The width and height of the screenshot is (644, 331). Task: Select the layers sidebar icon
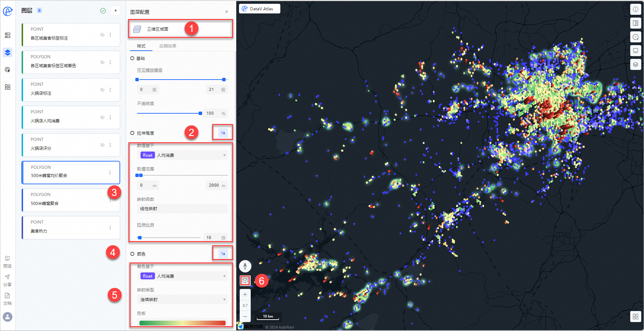tap(8, 52)
